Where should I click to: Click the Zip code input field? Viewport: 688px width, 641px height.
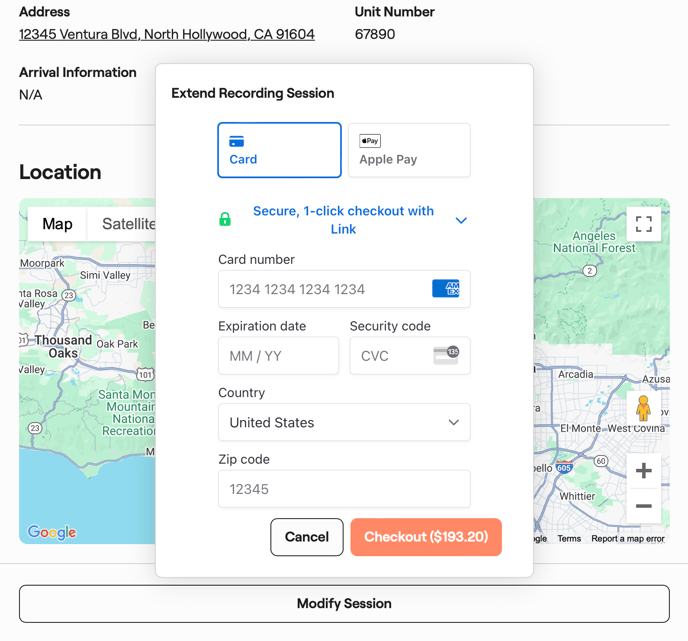click(344, 489)
